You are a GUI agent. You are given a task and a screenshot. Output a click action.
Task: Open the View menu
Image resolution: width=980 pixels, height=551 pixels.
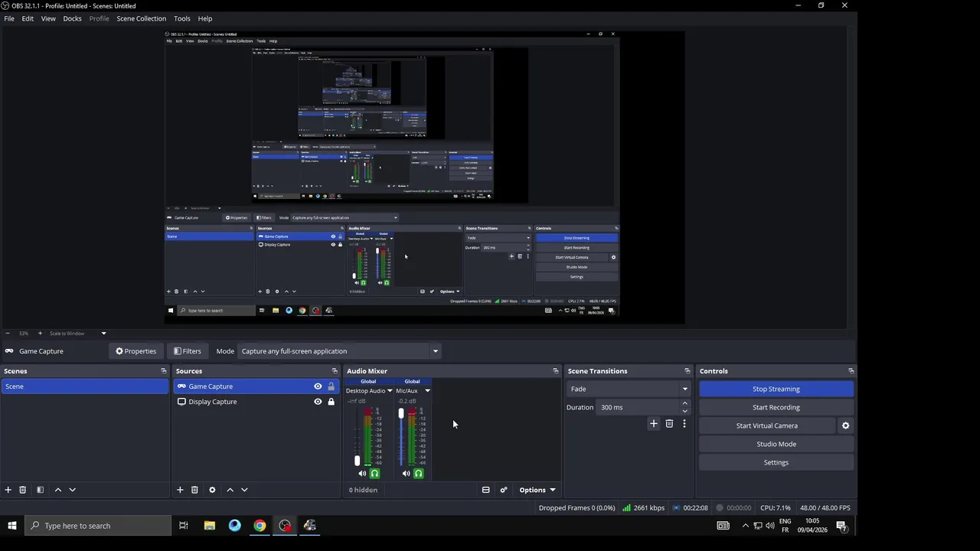[x=48, y=18]
